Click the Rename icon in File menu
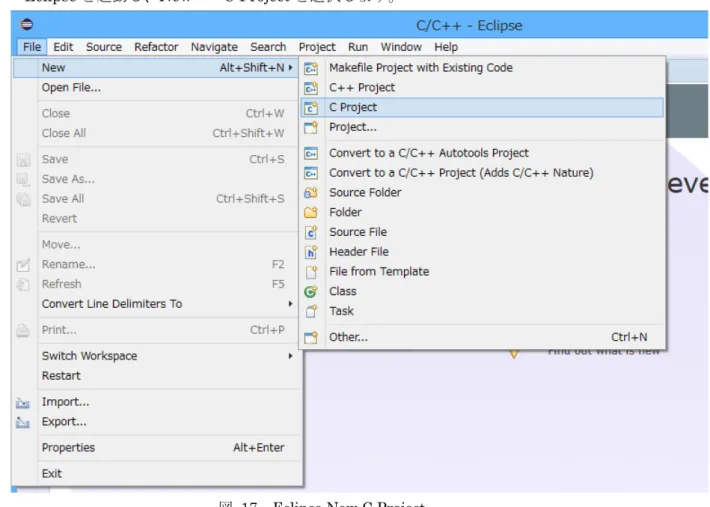This screenshot has height=507, width=710. click(x=23, y=265)
